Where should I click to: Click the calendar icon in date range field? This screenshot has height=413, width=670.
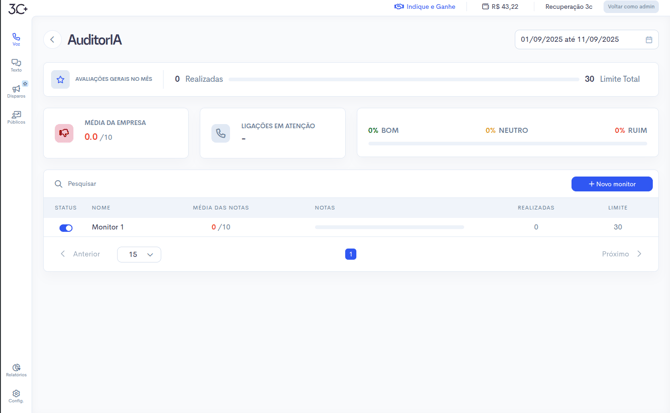(648, 40)
